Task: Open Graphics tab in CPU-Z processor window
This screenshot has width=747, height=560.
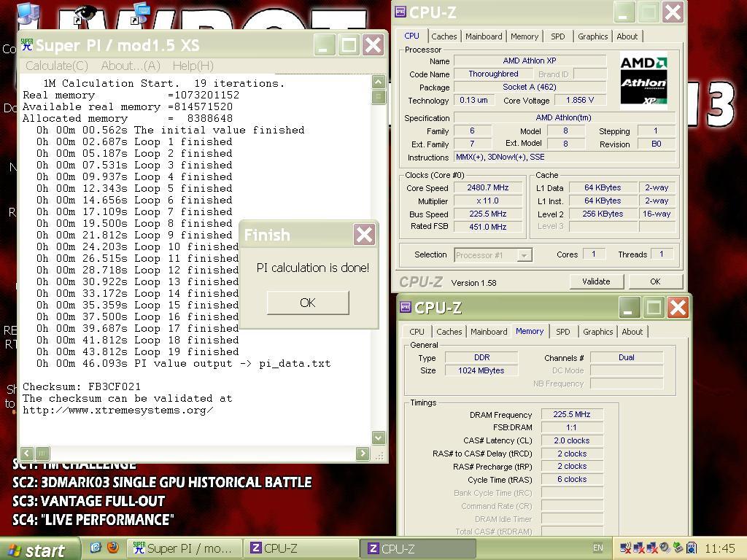Action: (x=592, y=36)
